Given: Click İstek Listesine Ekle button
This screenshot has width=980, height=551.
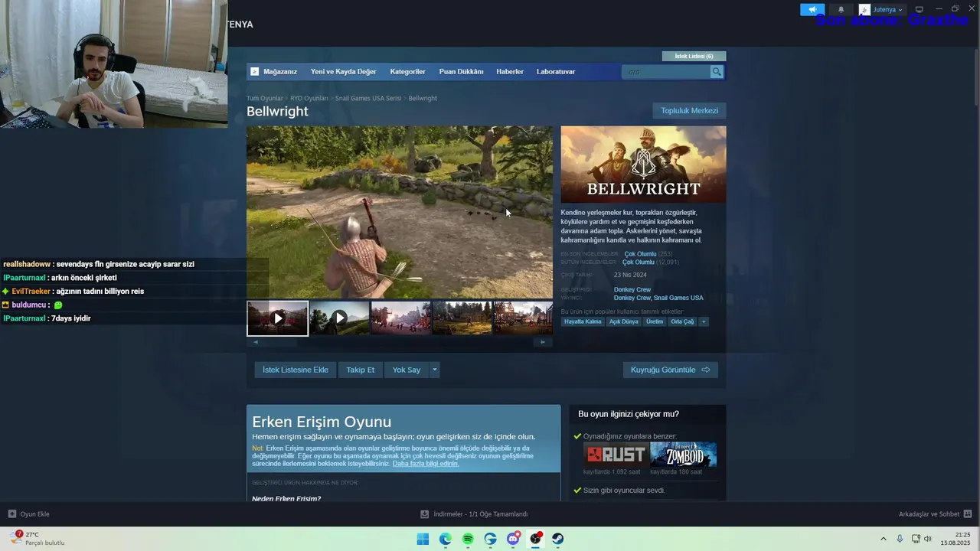Looking at the screenshot, I should pos(296,370).
